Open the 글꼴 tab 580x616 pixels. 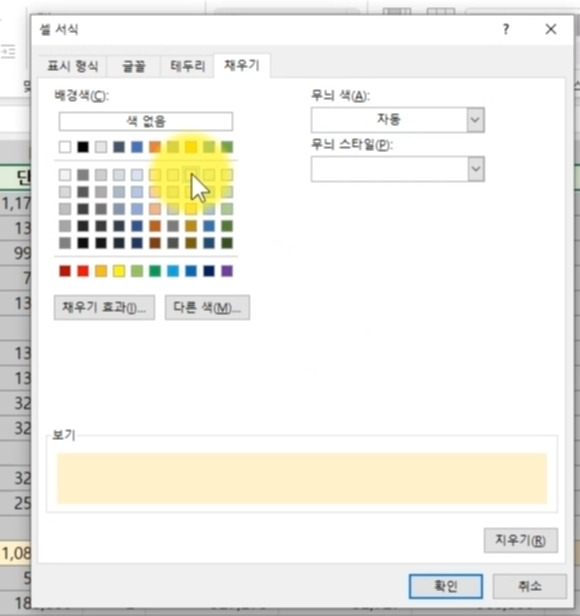point(134,66)
